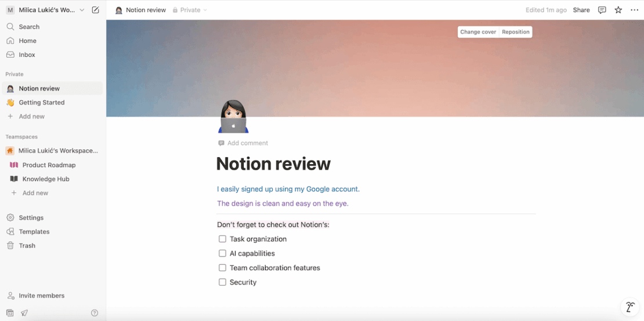Select Notion review page in sidebar
Viewport: 644px width, 321px height.
(52, 88)
